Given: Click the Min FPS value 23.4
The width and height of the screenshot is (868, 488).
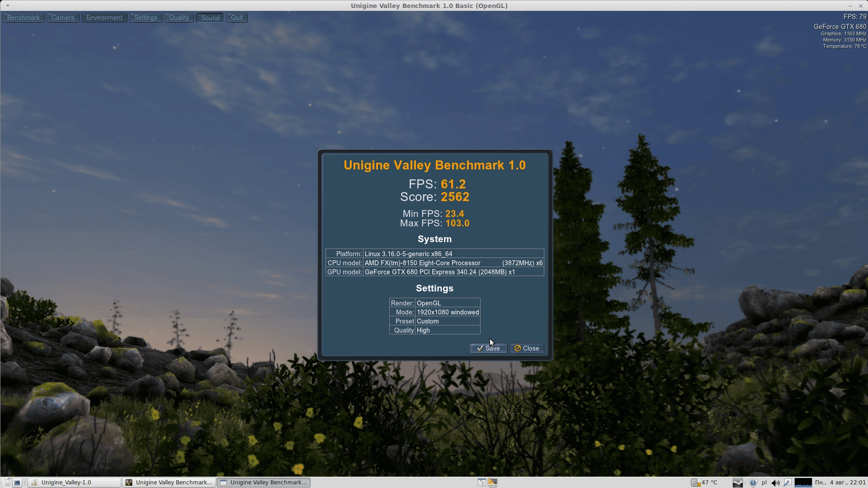Looking at the screenshot, I should tap(454, 214).
